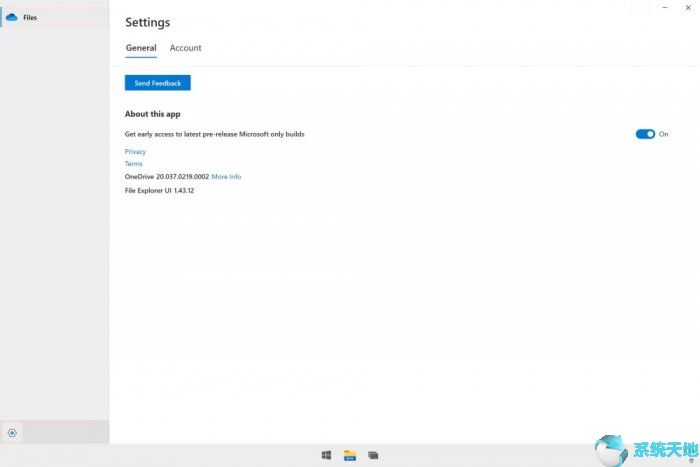This screenshot has height=467, width=700.
Task: Select the File Explorer UI 1.43.12 text
Action: [159, 191]
